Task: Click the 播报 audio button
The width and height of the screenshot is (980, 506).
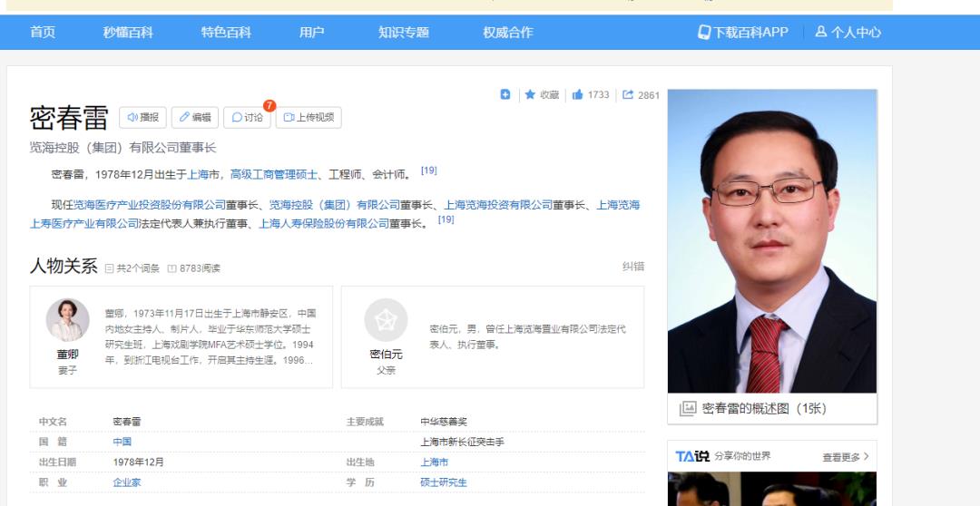Action: point(142,118)
